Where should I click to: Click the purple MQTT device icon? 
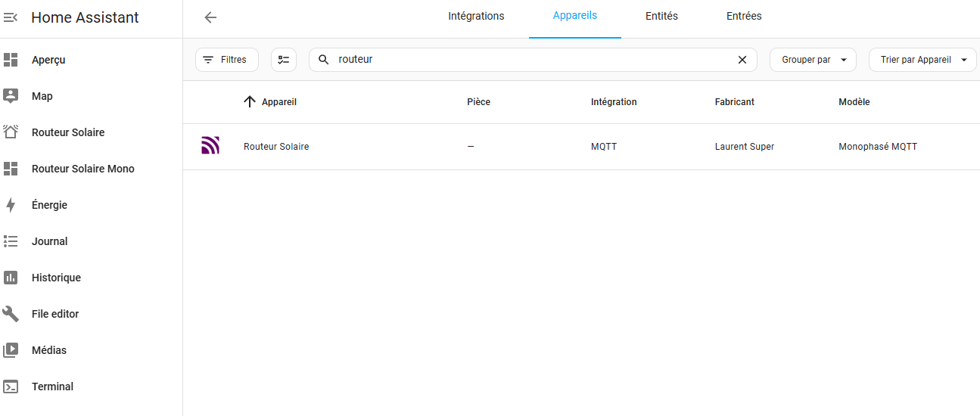click(x=210, y=146)
